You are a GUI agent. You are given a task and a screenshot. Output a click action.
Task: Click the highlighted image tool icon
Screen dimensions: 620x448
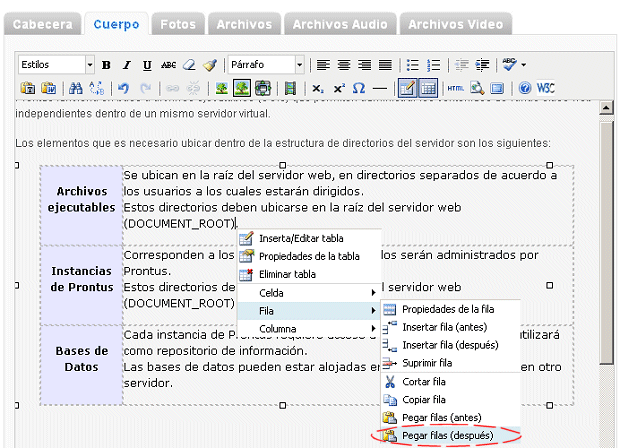tap(242, 88)
